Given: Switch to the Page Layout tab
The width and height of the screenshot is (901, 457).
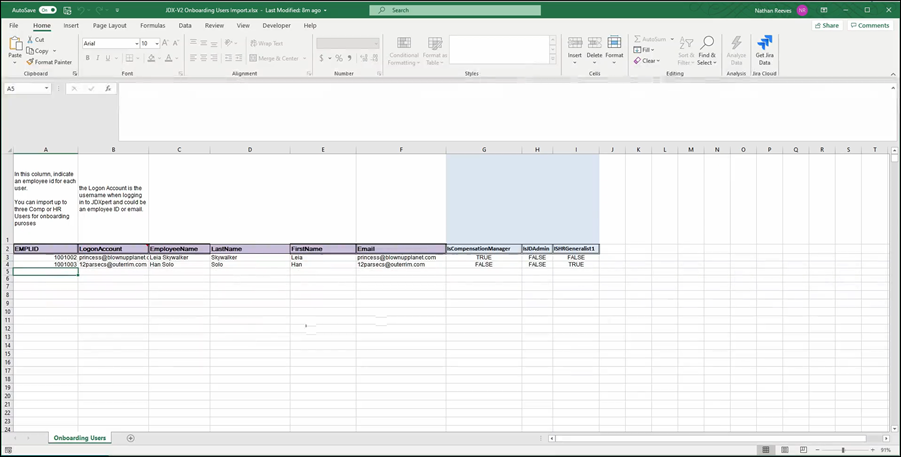Looking at the screenshot, I should (x=110, y=25).
